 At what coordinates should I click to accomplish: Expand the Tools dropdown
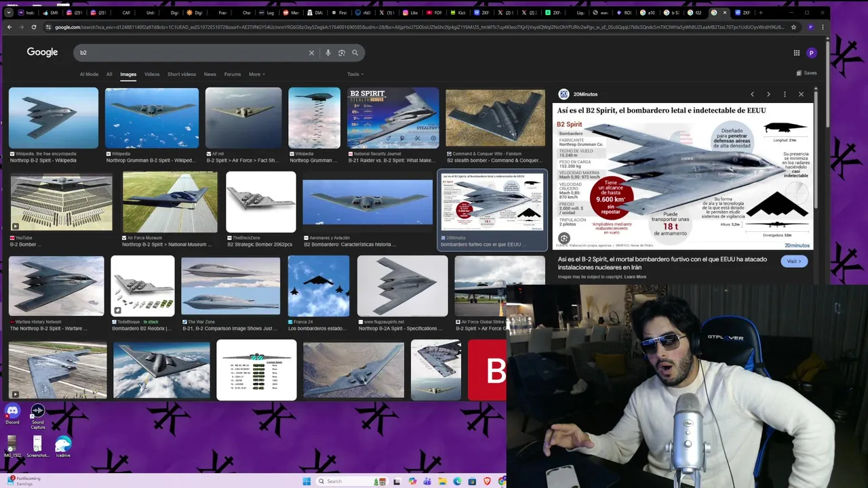pyautogui.click(x=355, y=74)
